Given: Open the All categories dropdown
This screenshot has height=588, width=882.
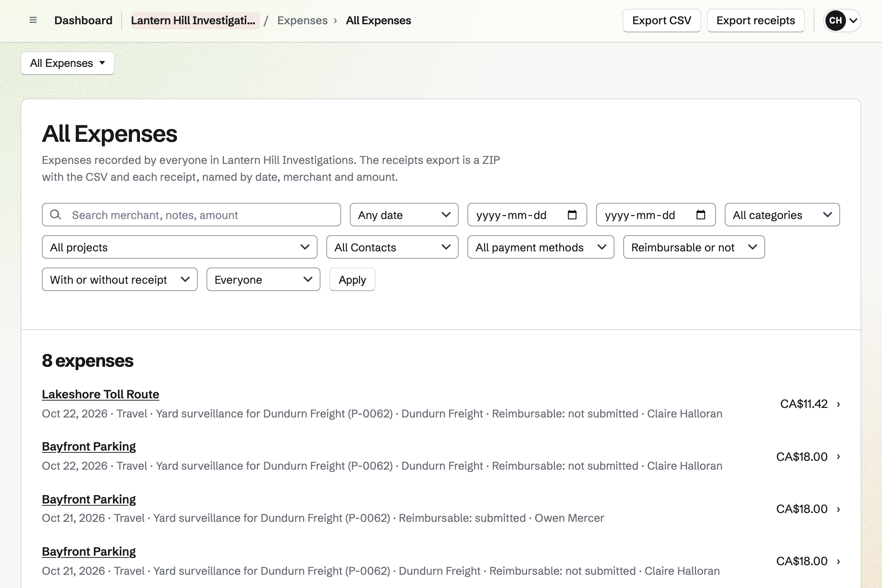Looking at the screenshot, I should (x=782, y=215).
